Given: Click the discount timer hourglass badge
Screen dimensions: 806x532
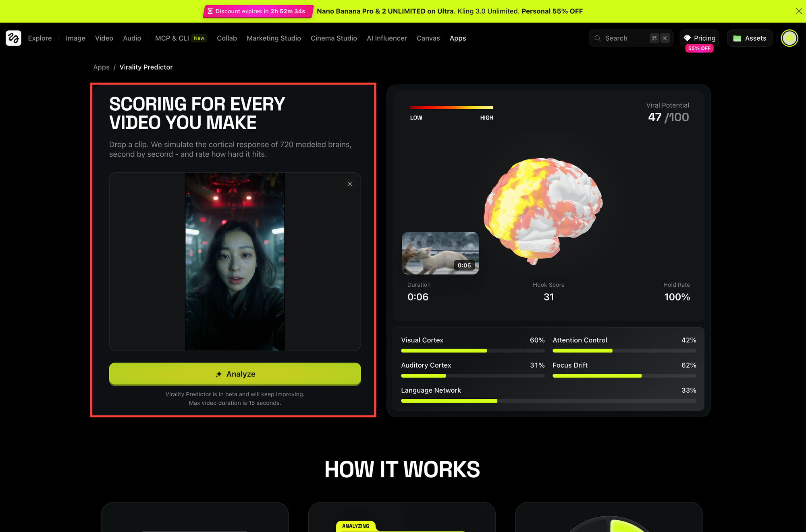Looking at the screenshot, I should pos(258,11).
